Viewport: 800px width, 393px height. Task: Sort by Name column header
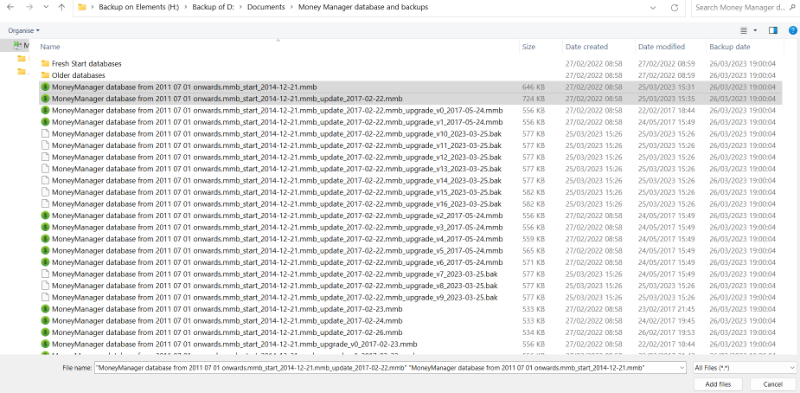[x=50, y=46]
